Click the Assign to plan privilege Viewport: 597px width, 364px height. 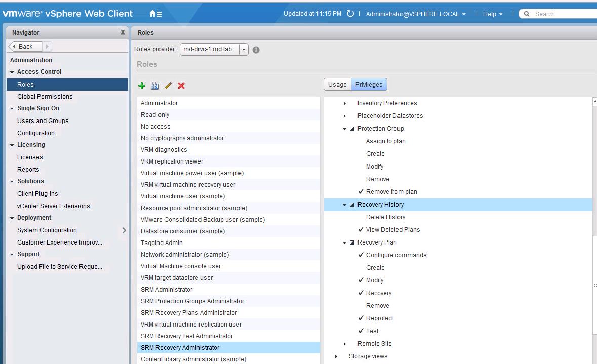(386, 141)
